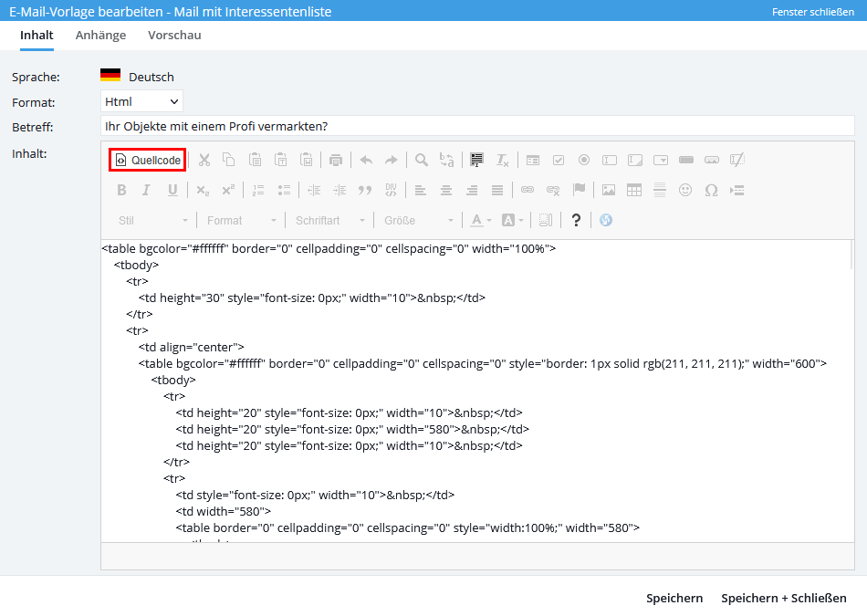Viewport: 867px width, 616px height.
Task: Click the Select All icon
Action: (x=476, y=160)
